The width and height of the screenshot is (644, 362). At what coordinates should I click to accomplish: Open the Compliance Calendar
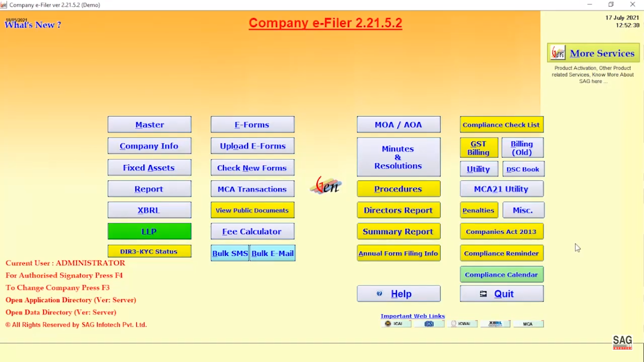coord(501,274)
